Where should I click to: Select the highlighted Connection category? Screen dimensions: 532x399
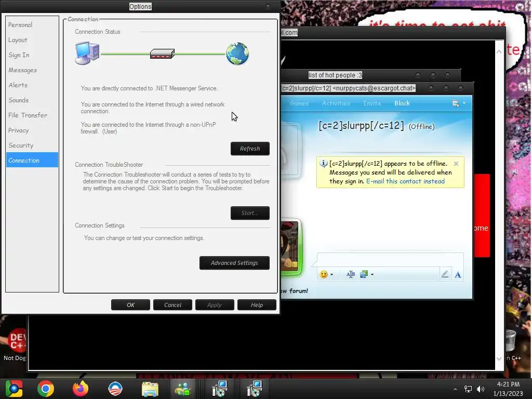click(32, 160)
